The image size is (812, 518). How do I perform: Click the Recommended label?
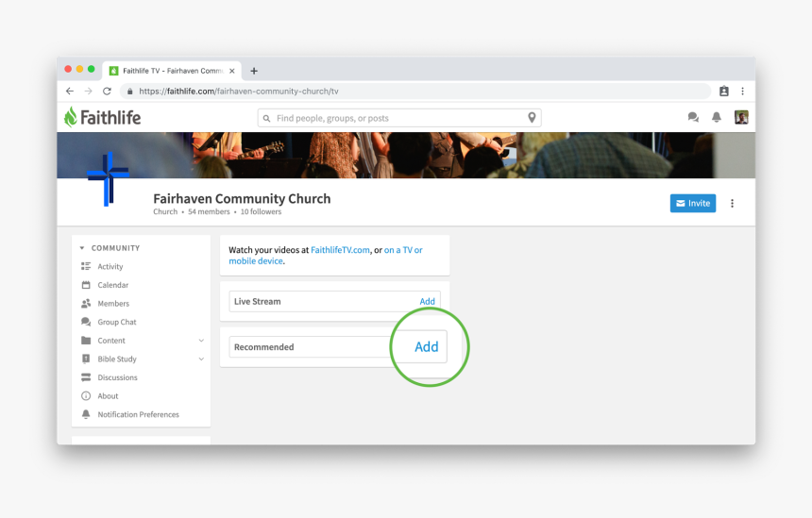(263, 347)
